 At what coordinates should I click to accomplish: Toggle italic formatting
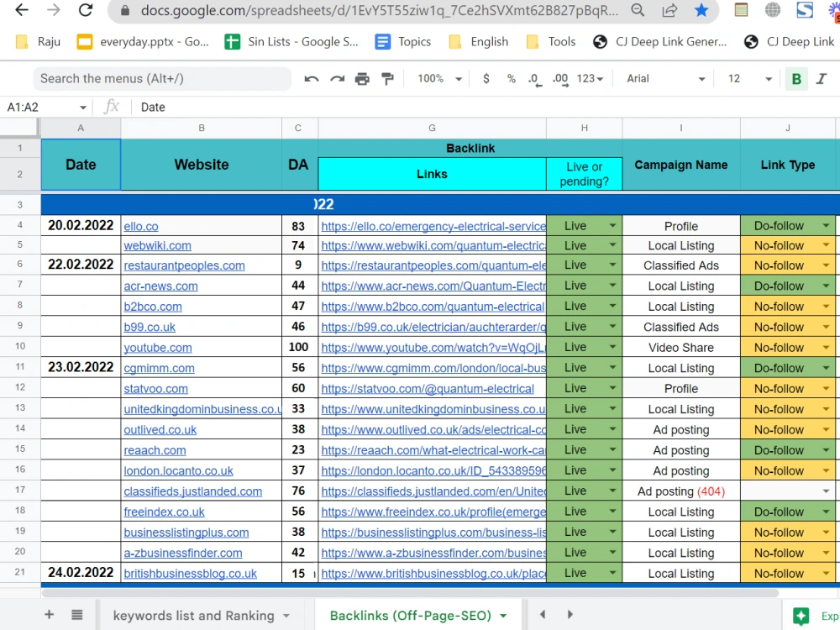coord(822,79)
